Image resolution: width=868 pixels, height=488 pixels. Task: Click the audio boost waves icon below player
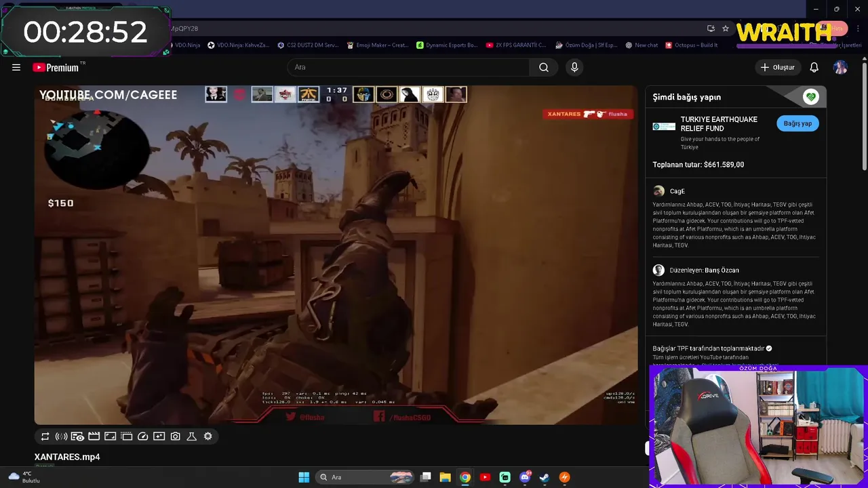(61, 436)
